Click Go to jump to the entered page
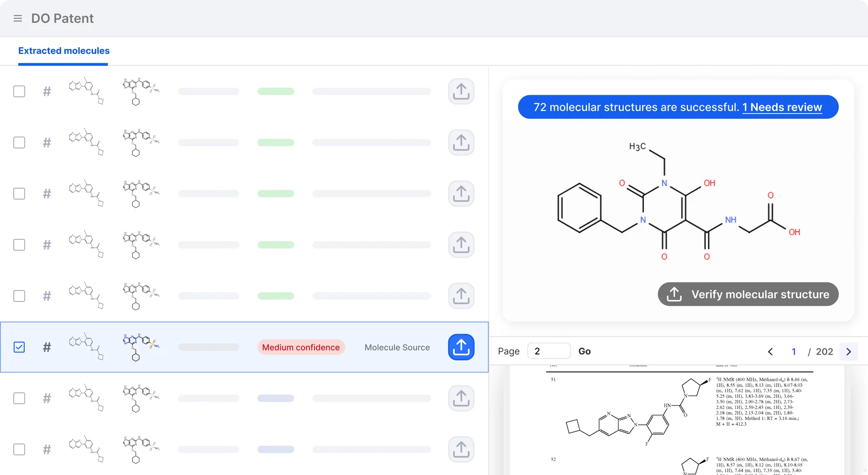The image size is (868, 475). [585, 351]
